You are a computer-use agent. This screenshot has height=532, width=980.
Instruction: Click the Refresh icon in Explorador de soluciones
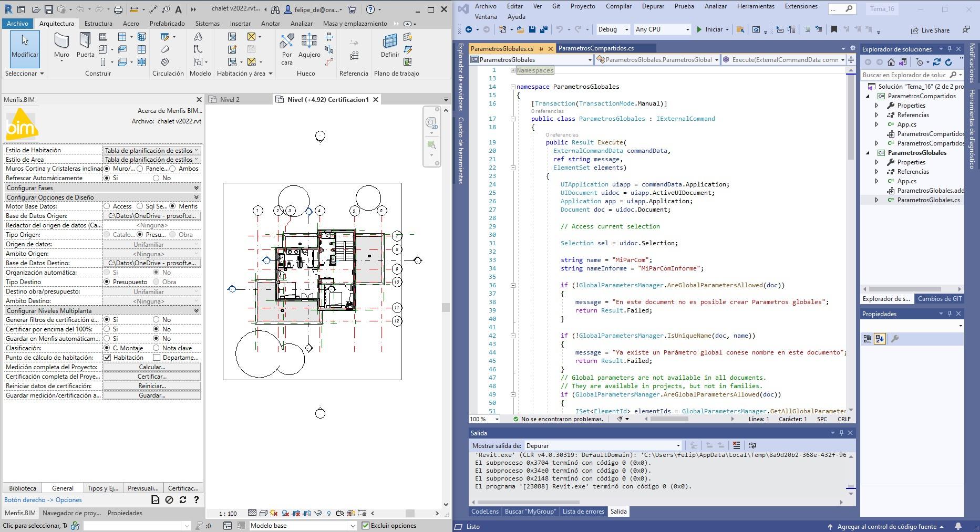click(x=947, y=62)
